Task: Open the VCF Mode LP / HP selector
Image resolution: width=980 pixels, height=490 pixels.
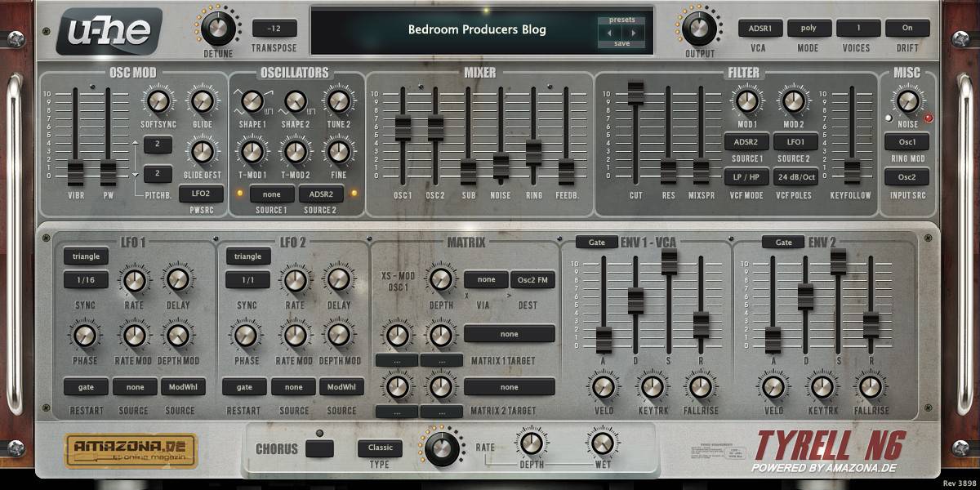Action: [x=743, y=176]
